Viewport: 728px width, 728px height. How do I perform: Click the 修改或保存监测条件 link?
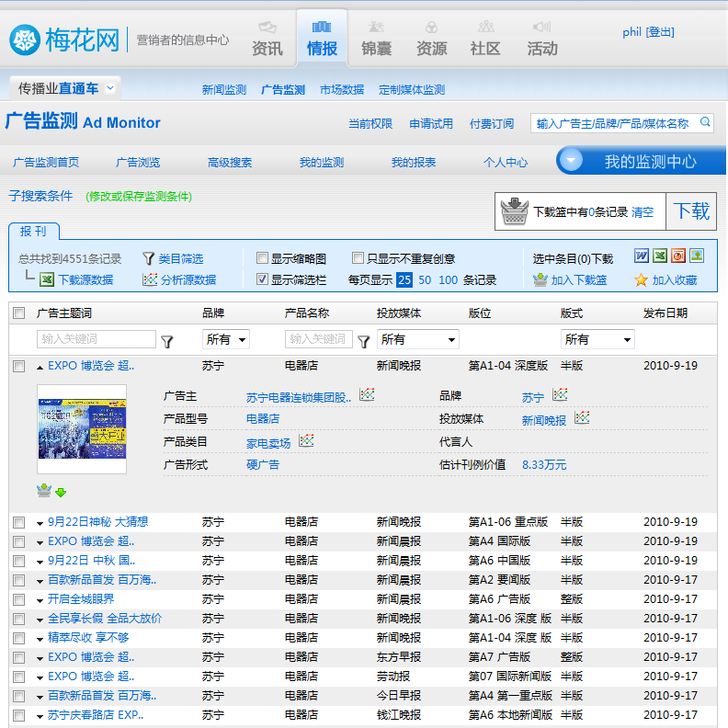(x=139, y=197)
